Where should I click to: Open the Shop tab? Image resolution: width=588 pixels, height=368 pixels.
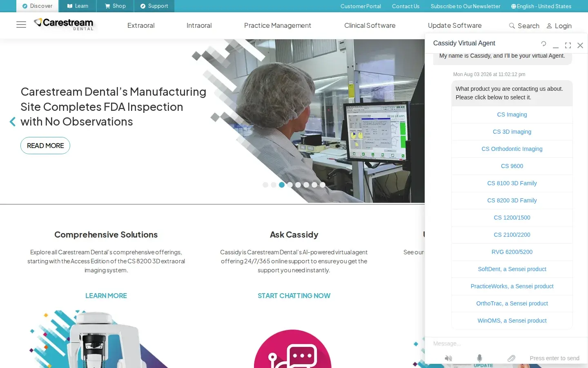[115, 6]
